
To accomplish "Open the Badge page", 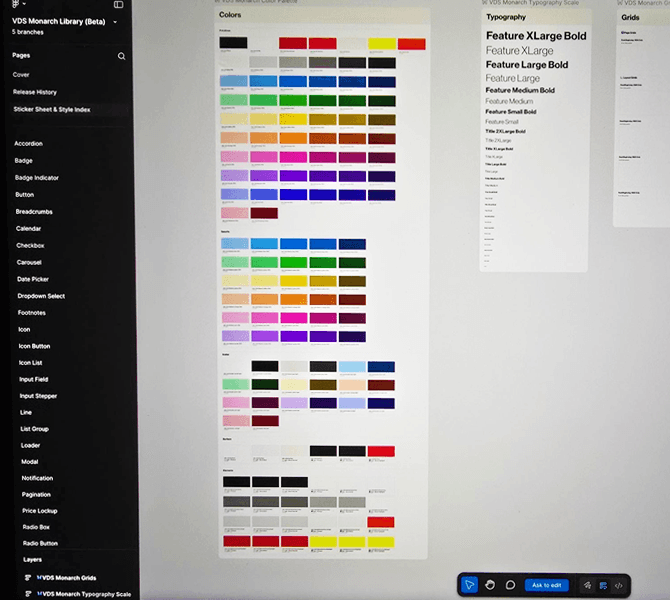I will point(24,161).
